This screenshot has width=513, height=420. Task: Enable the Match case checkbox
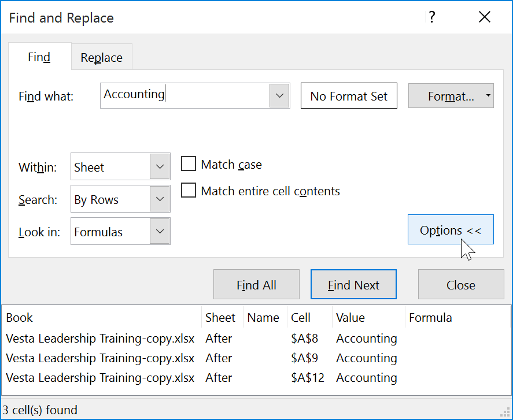tap(188, 164)
